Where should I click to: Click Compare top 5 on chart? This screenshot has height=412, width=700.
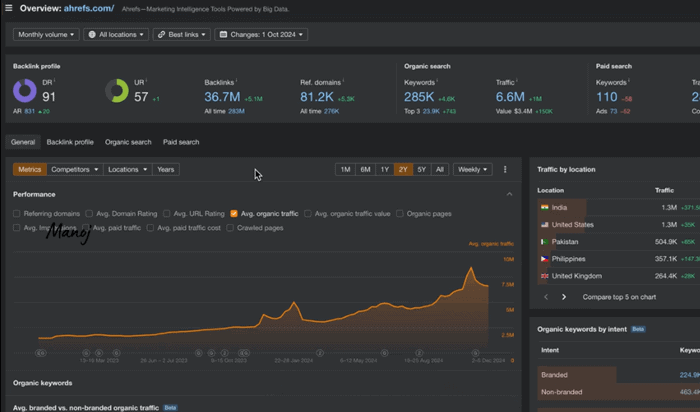coord(619,297)
